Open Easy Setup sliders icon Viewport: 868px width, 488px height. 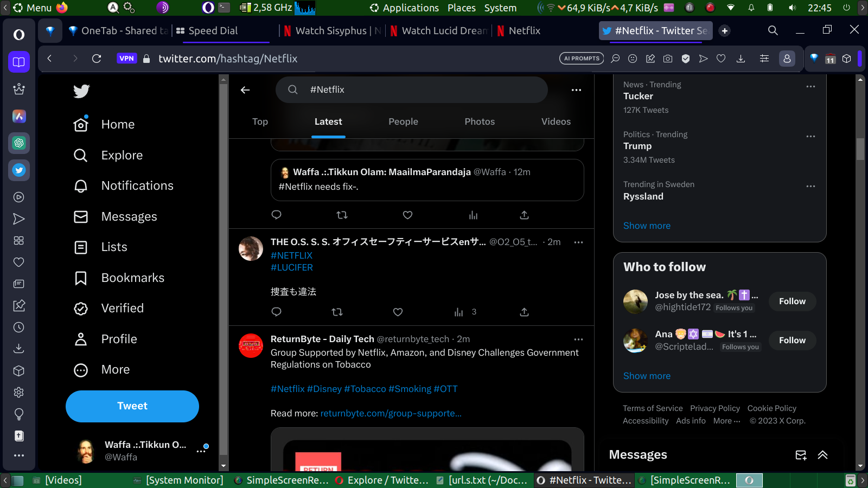pos(764,59)
